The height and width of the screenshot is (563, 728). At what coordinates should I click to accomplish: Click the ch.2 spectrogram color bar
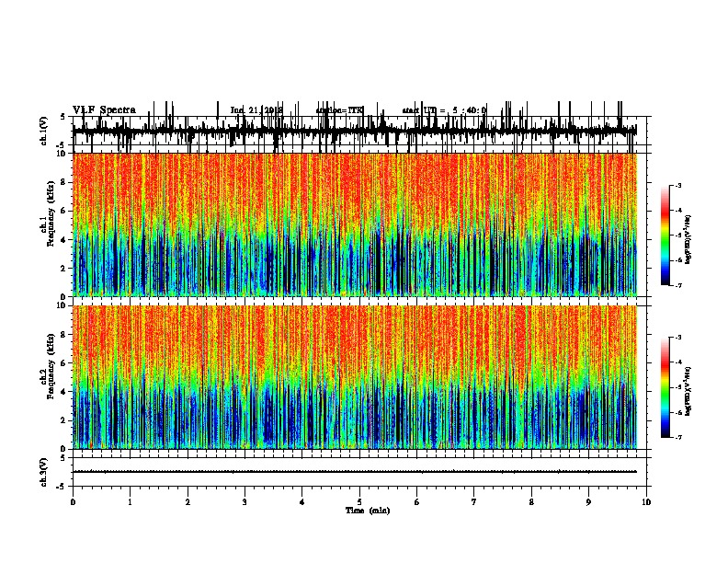[665, 387]
